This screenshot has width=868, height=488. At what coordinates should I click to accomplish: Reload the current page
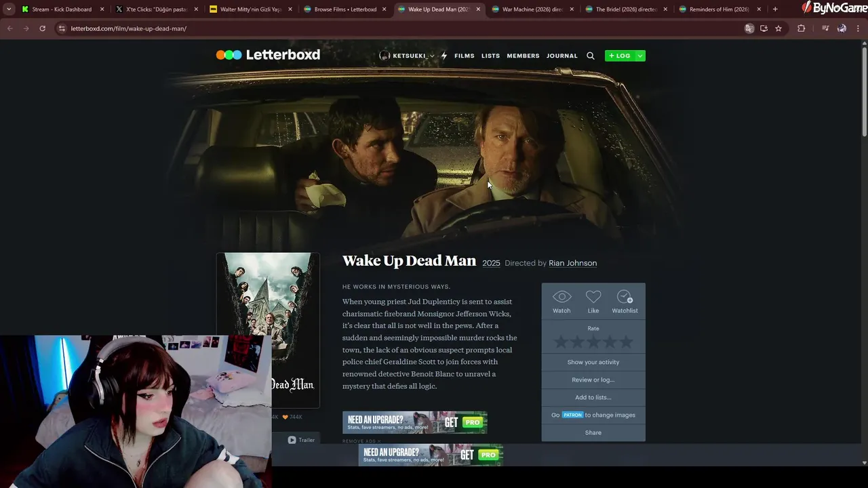[x=42, y=28]
